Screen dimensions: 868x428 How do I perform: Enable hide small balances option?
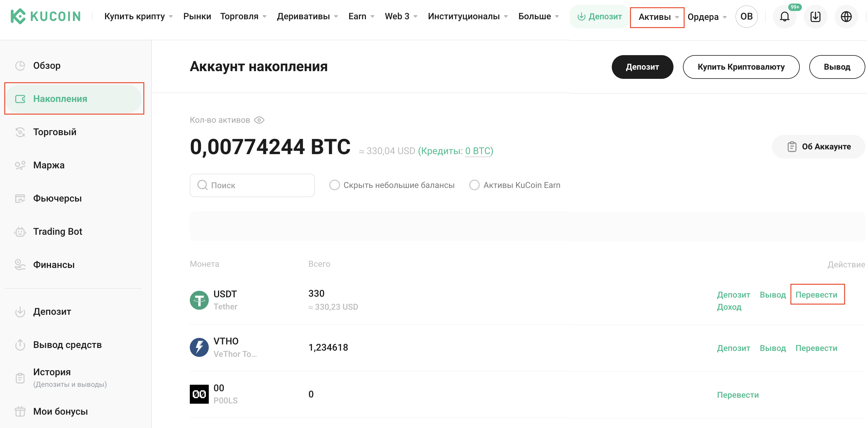point(334,185)
